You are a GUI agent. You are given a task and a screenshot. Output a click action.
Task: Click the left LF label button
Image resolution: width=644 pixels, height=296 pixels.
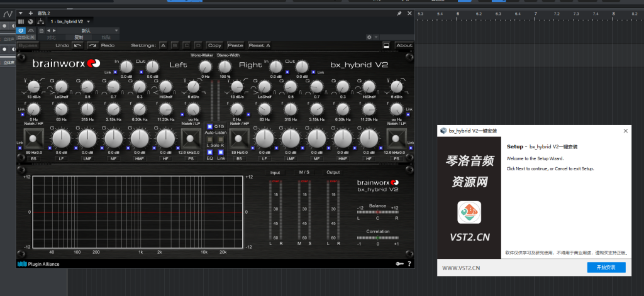62,158
